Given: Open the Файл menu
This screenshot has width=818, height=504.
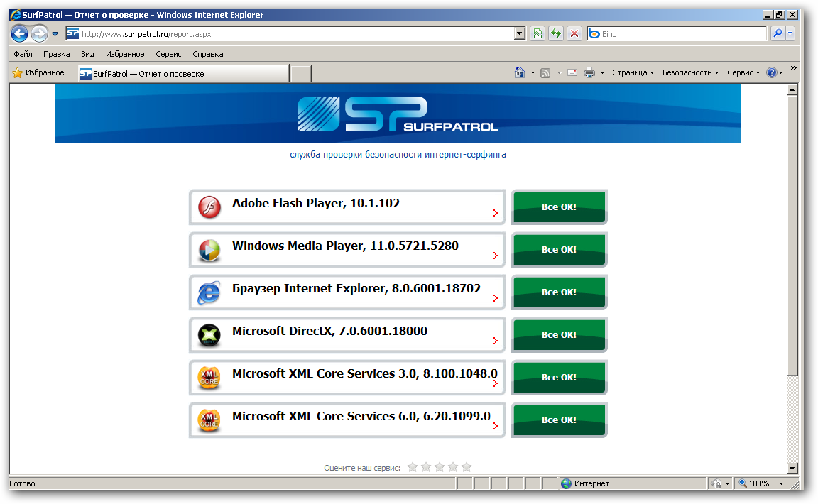Looking at the screenshot, I should tap(23, 54).
